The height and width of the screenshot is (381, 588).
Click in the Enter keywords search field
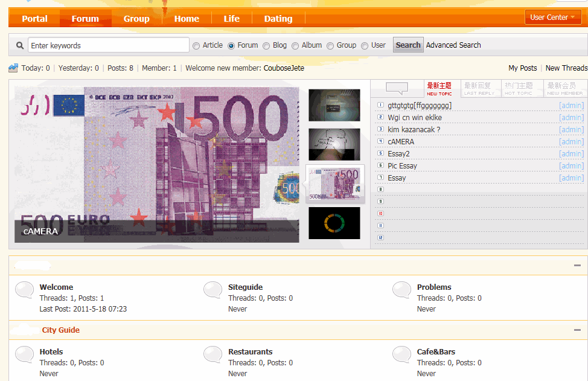(109, 45)
